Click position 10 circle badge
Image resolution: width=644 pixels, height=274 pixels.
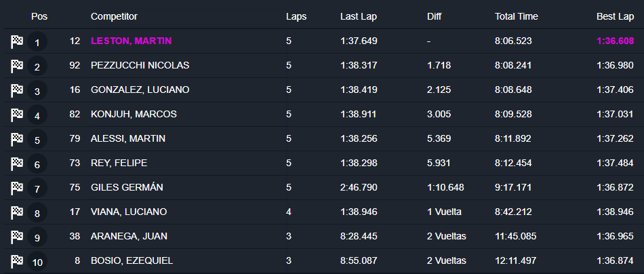coord(37,262)
